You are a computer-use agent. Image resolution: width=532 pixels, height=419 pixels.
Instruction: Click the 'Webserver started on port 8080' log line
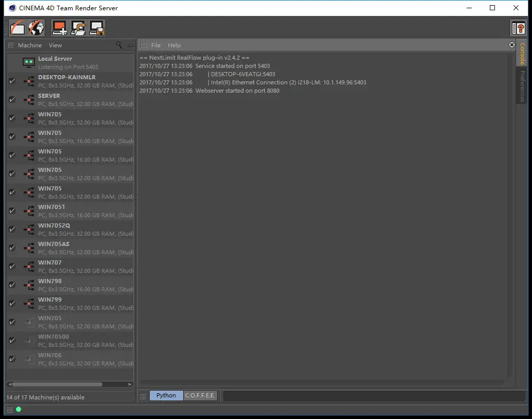[x=209, y=91]
